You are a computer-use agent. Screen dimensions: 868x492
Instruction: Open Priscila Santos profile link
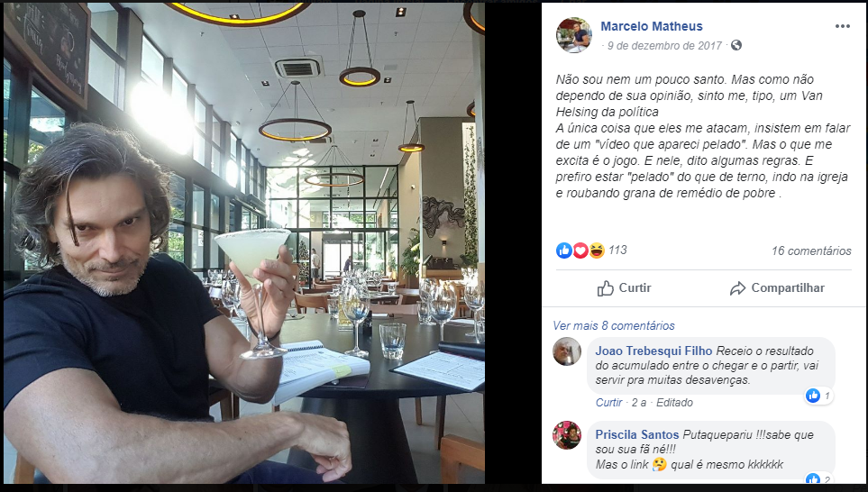tap(637, 434)
